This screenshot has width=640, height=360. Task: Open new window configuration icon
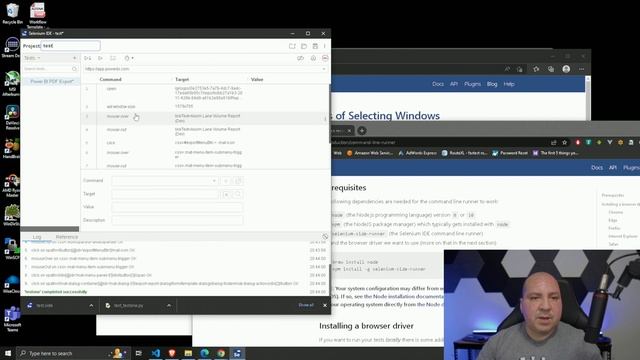(x=238, y=180)
